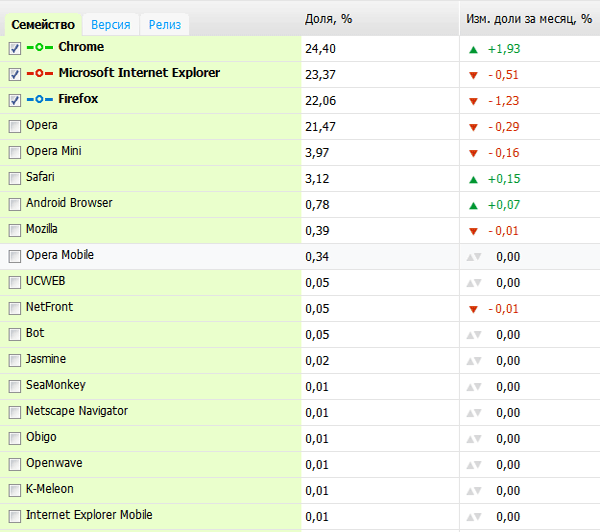Uncheck the Chrome checkbox

tap(15, 49)
